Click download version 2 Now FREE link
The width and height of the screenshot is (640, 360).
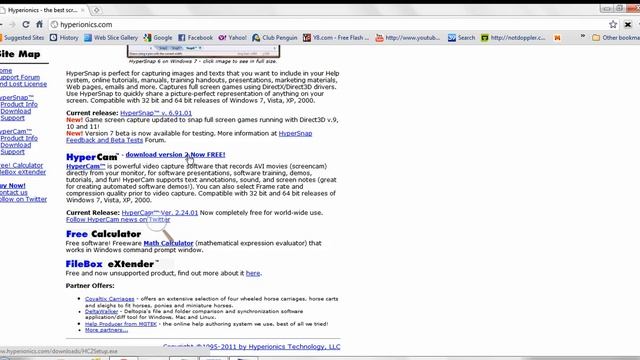coord(176,155)
